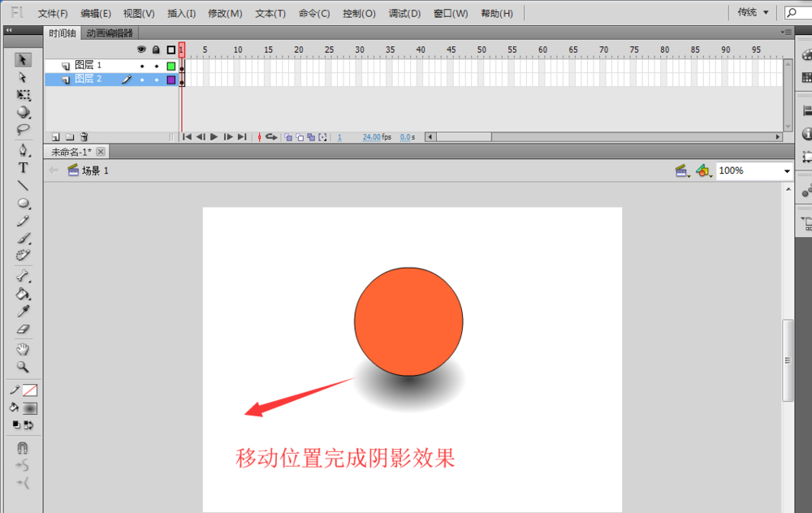Screen dimensions: 812x513
Task: Step forward one frame
Action: click(x=228, y=136)
